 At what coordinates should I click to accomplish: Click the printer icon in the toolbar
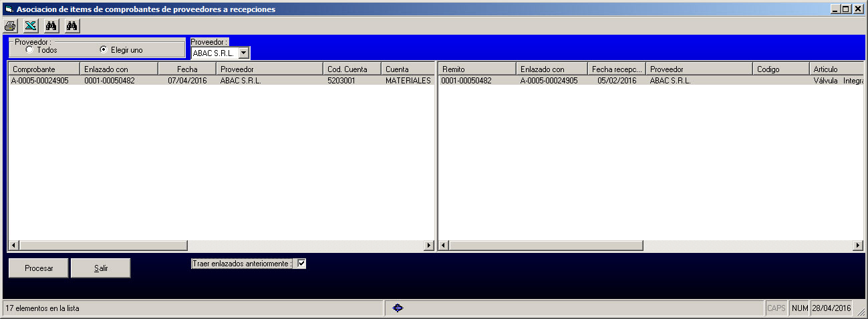click(x=10, y=26)
